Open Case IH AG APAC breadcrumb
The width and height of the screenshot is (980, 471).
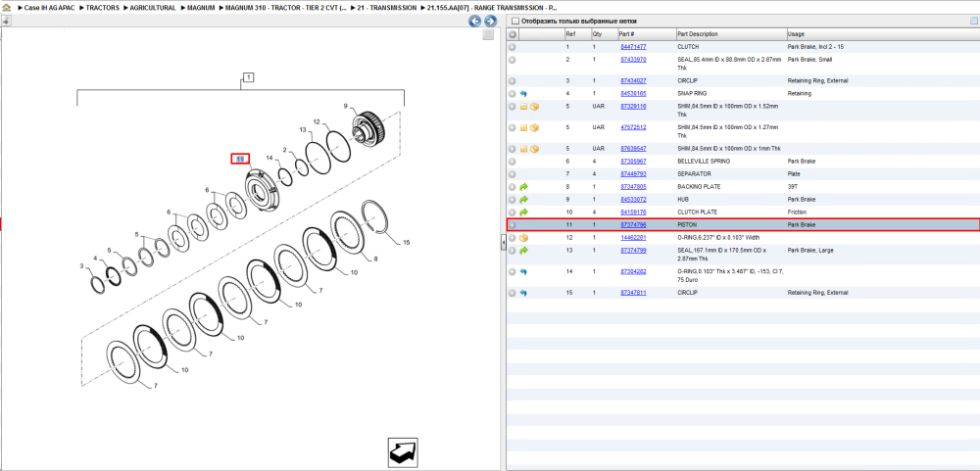click(48, 8)
